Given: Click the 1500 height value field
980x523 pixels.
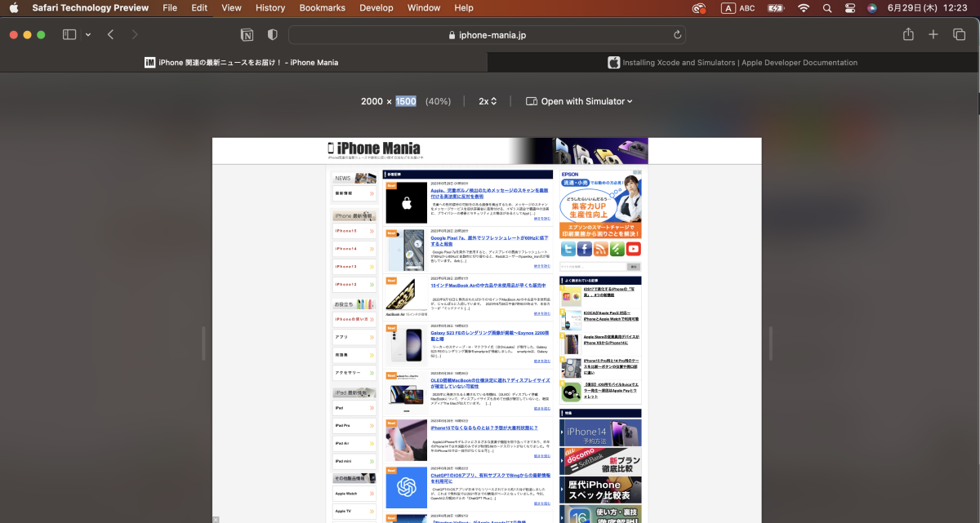Looking at the screenshot, I should pos(406,100).
